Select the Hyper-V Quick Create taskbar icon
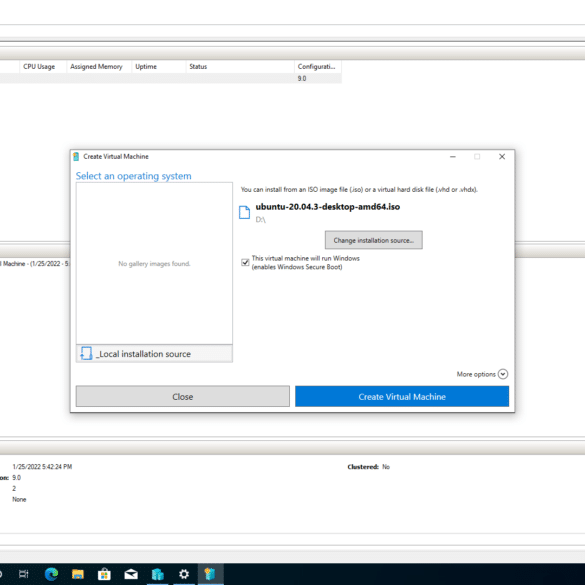 point(210,574)
